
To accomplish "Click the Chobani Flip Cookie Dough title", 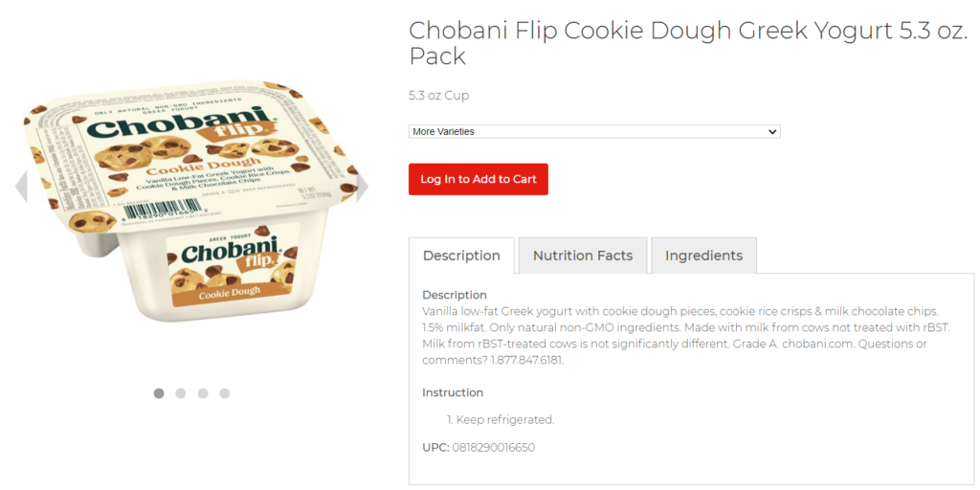I will click(x=688, y=43).
